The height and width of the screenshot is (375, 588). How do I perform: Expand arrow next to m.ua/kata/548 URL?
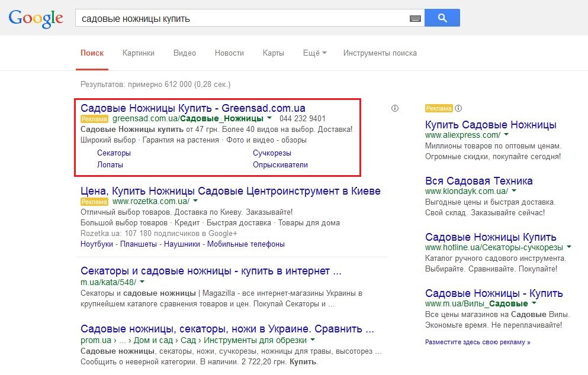[x=142, y=282]
